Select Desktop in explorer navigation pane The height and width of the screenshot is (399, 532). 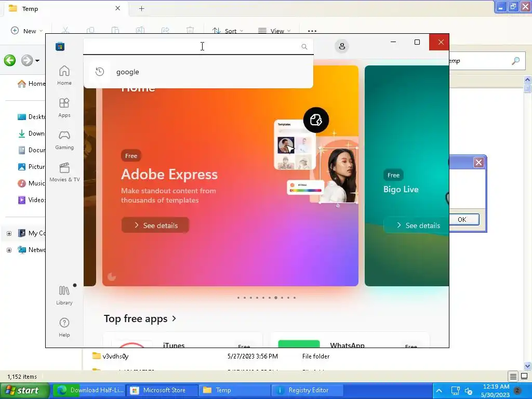click(x=31, y=117)
